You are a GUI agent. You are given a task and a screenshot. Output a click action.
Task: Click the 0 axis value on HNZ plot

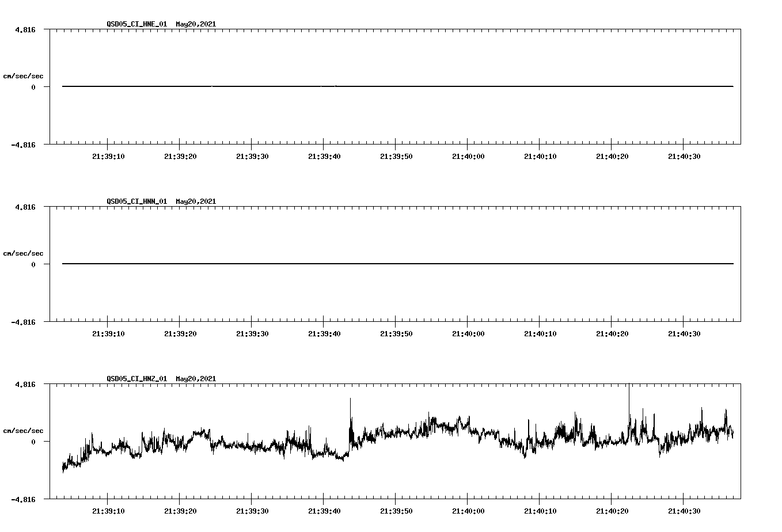click(x=33, y=442)
